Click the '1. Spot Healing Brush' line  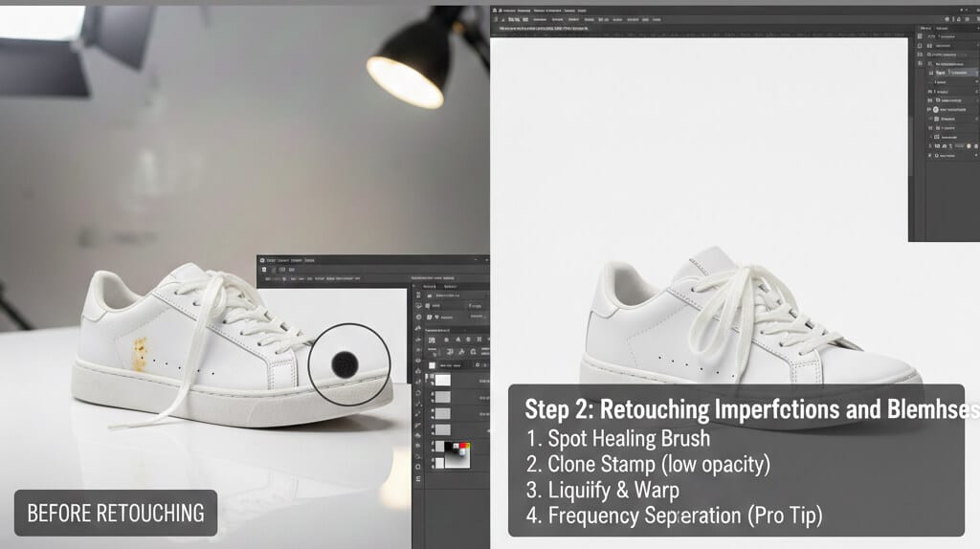tap(617, 438)
